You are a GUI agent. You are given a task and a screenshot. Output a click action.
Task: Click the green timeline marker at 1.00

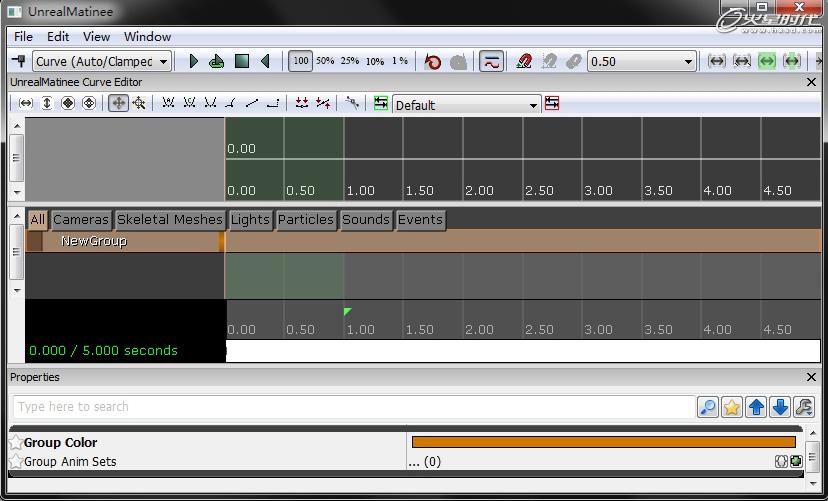click(x=347, y=311)
